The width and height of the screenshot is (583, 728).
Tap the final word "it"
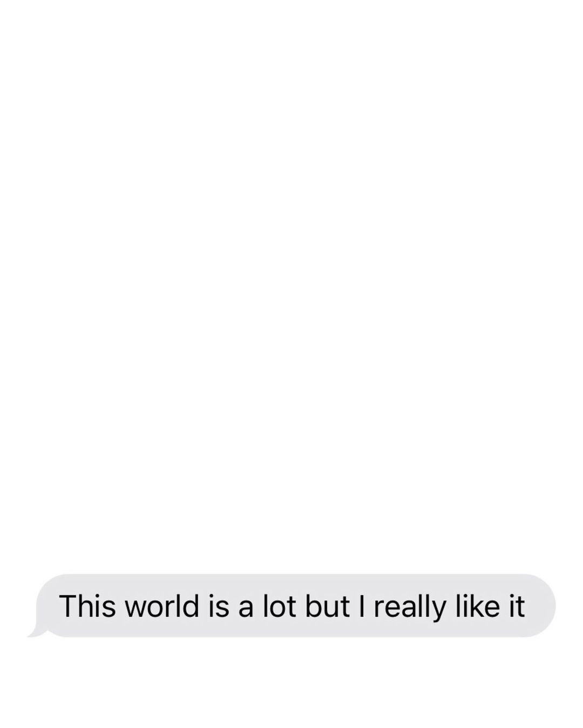point(516,605)
